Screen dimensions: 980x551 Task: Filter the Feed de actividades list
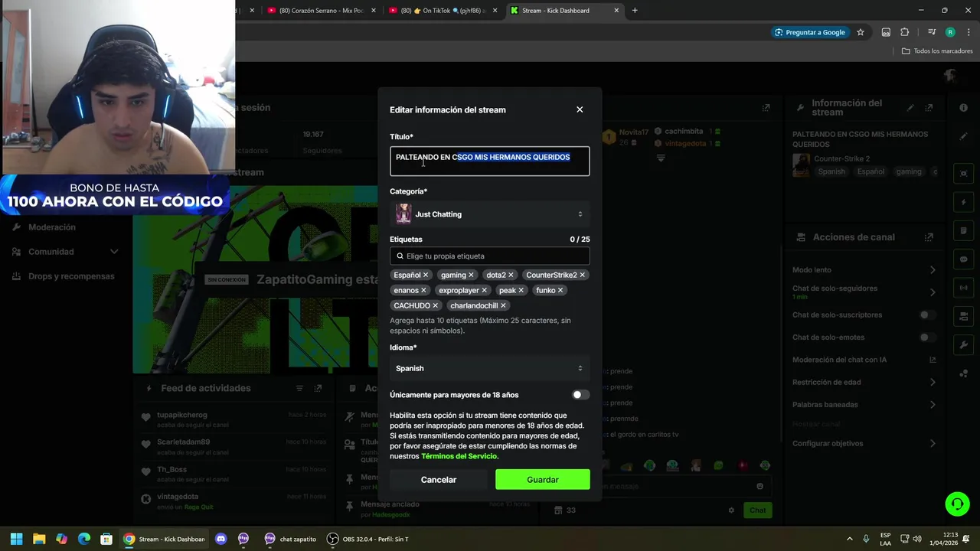tap(299, 389)
